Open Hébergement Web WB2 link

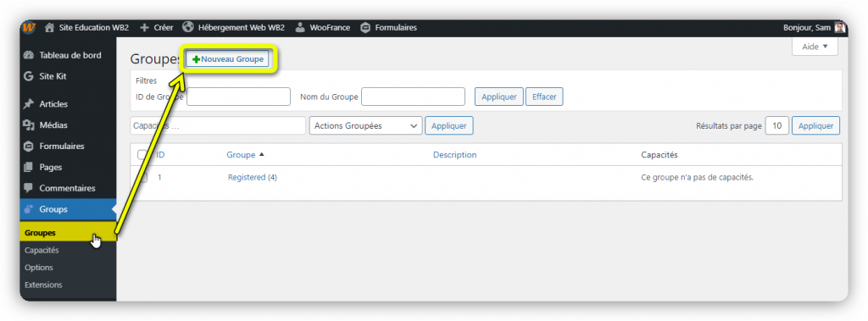click(x=242, y=28)
